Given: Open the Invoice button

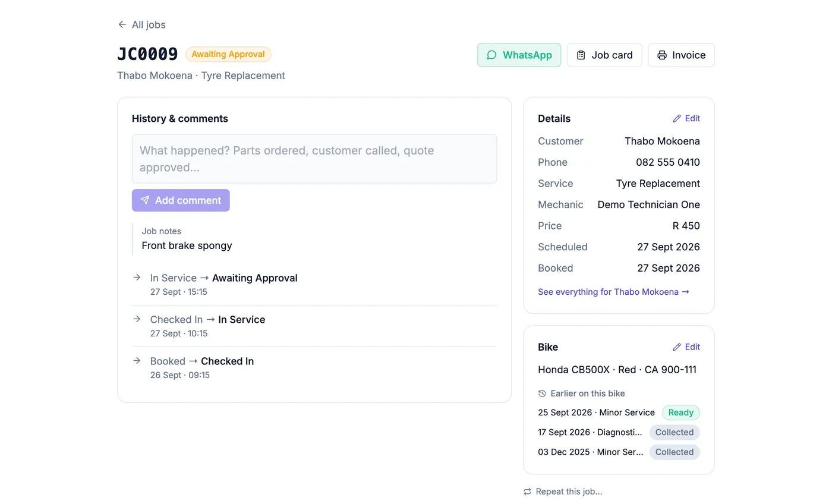Looking at the screenshot, I should point(681,55).
